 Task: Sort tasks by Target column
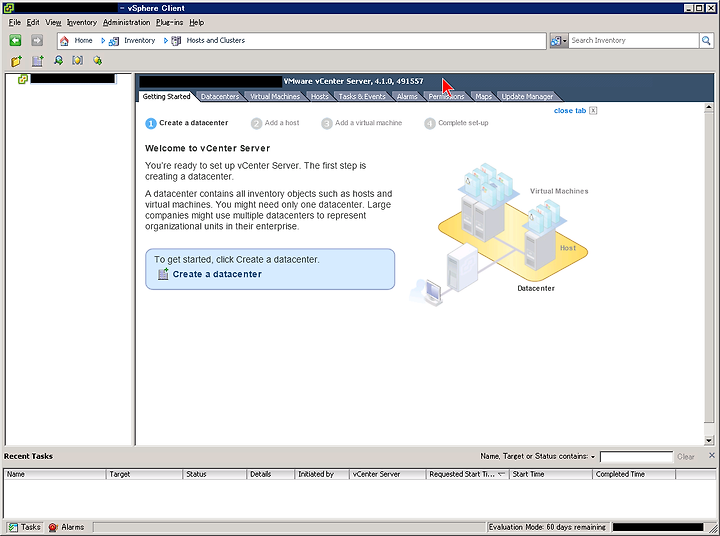click(x=144, y=474)
